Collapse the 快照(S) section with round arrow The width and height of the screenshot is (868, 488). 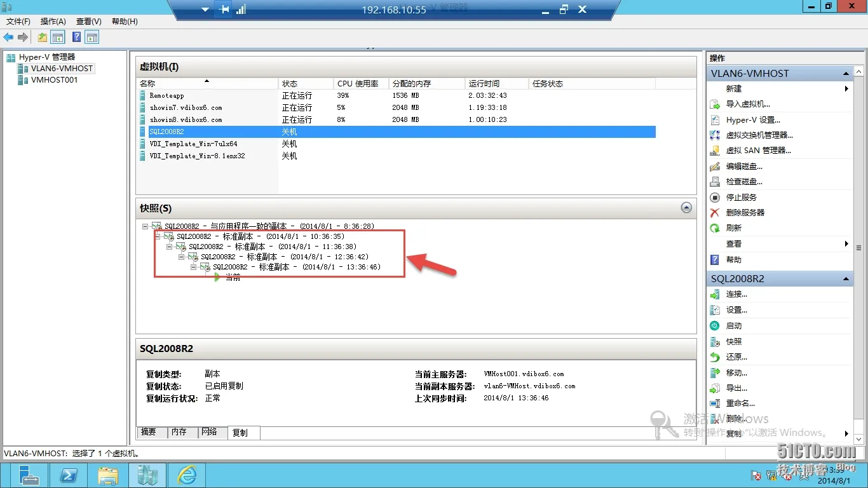click(x=686, y=207)
